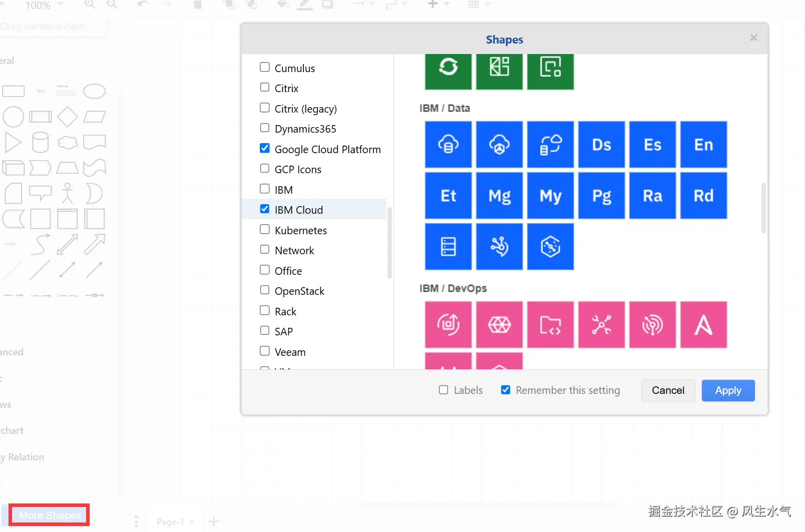This screenshot has height=532, width=805.
Task: Choose the pink radio-signal DevOps icon
Action: pyautogui.click(x=652, y=325)
